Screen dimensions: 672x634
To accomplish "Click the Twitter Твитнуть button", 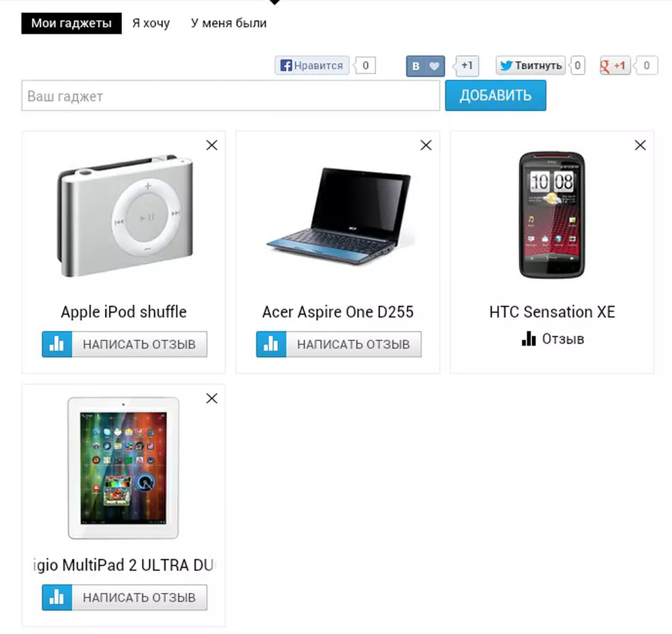I will pyautogui.click(x=531, y=65).
